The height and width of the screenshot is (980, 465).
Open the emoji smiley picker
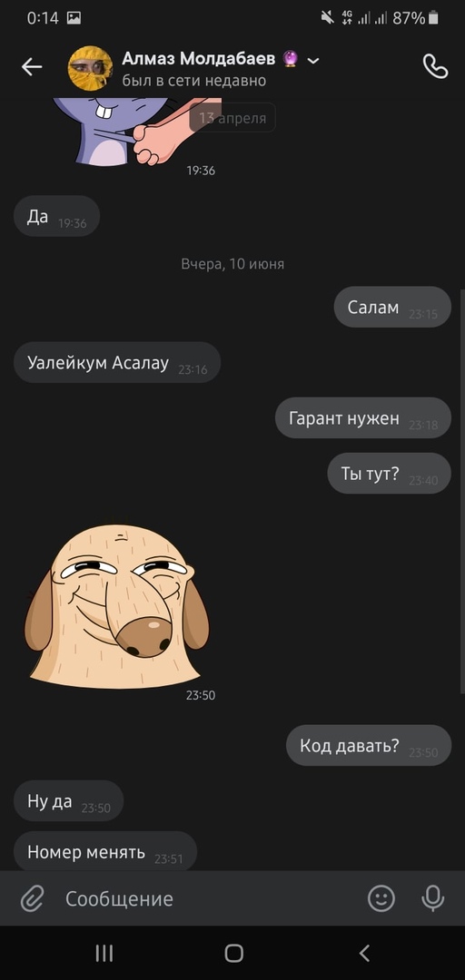381,898
